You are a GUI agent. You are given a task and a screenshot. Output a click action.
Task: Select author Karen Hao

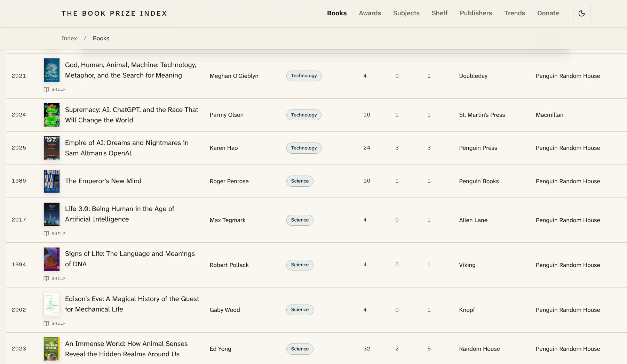[x=224, y=148]
